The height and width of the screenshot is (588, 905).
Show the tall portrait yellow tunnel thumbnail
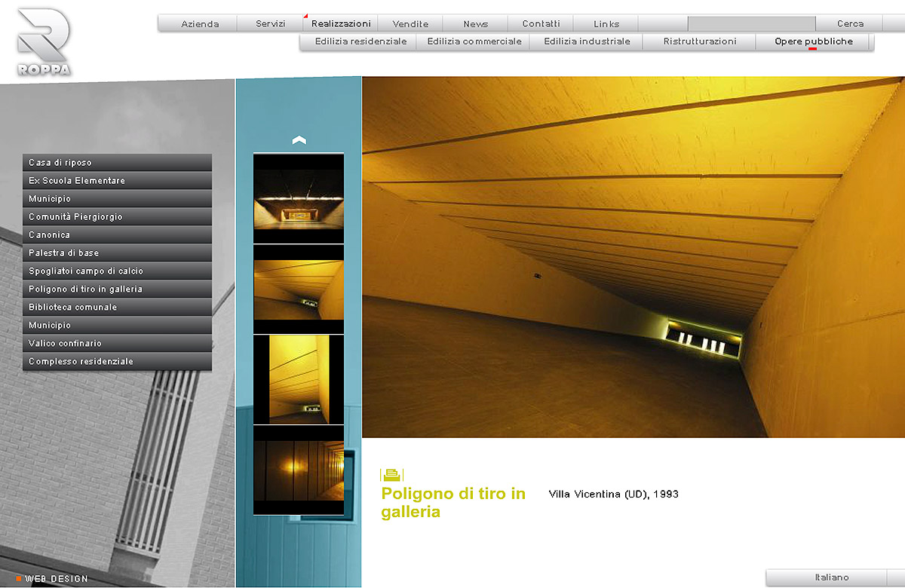[x=299, y=380]
